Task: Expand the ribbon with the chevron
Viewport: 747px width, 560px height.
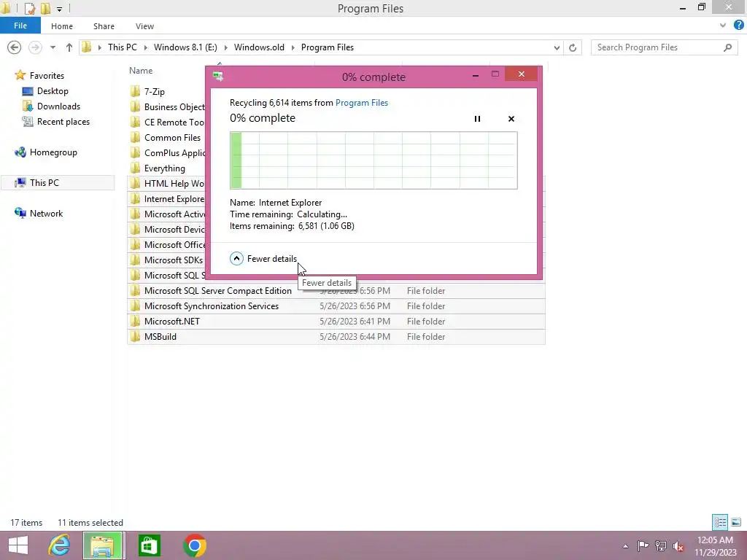Action: [723, 26]
